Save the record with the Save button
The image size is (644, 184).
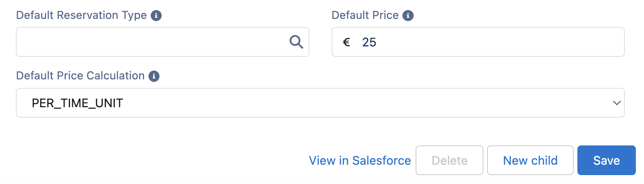click(606, 160)
